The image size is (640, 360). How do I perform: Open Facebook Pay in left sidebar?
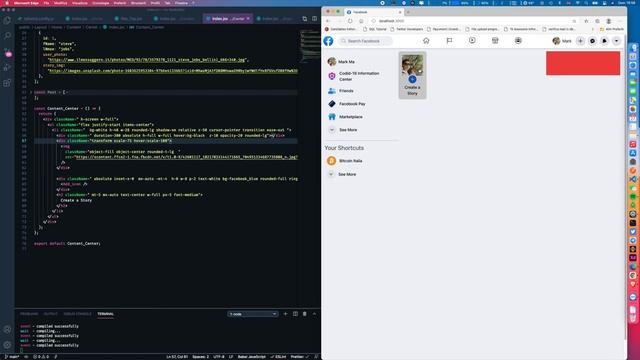pos(347,104)
